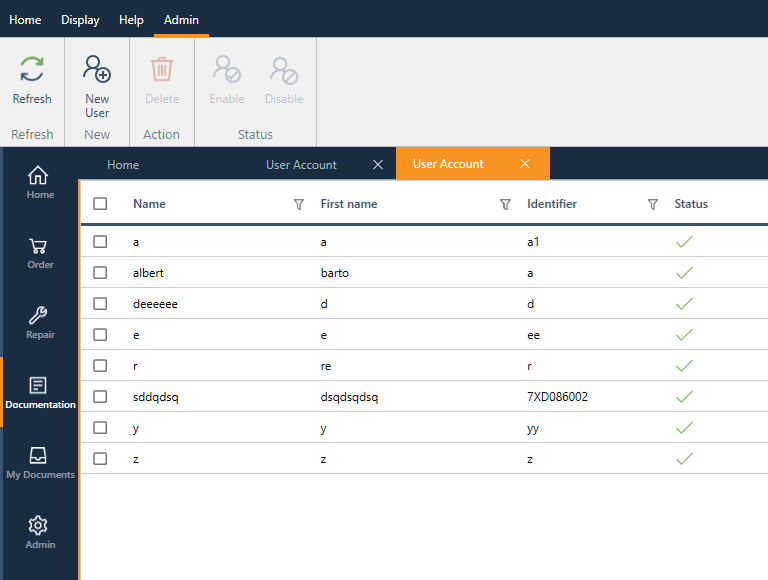Open the Repair wrench section in sidebar
The width and height of the screenshot is (768, 580).
[40, 322]
